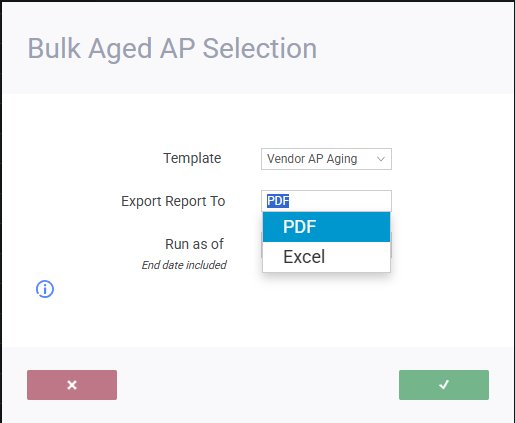Viewport: 515px width, 423px height.
Task: Choose Excel from the export format list
Action: pos(326,257)
